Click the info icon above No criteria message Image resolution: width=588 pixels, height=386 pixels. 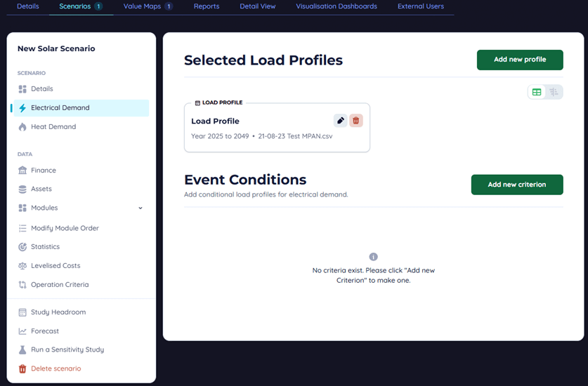tap(373, 257)
